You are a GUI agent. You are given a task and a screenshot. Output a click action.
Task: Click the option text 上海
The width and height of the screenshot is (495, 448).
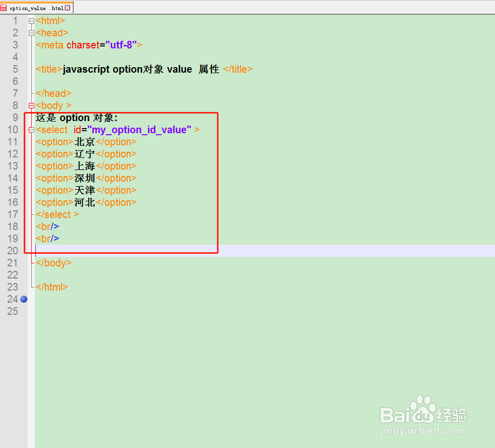point(85,166)
